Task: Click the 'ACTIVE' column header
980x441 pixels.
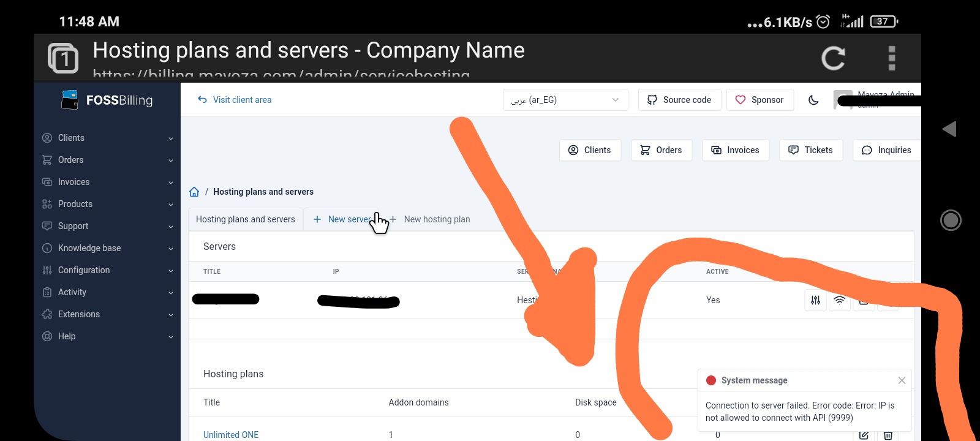Action: [x=717, y=271]
